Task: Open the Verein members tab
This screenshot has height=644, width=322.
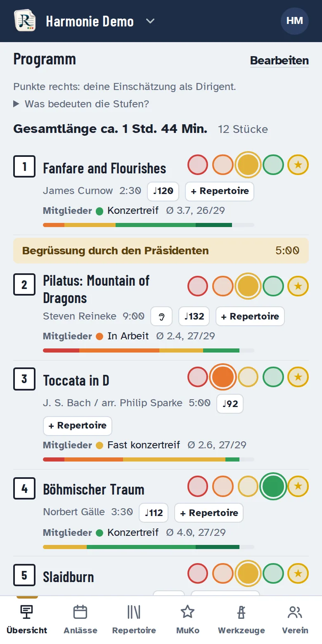Action: [x=295, y=619]
